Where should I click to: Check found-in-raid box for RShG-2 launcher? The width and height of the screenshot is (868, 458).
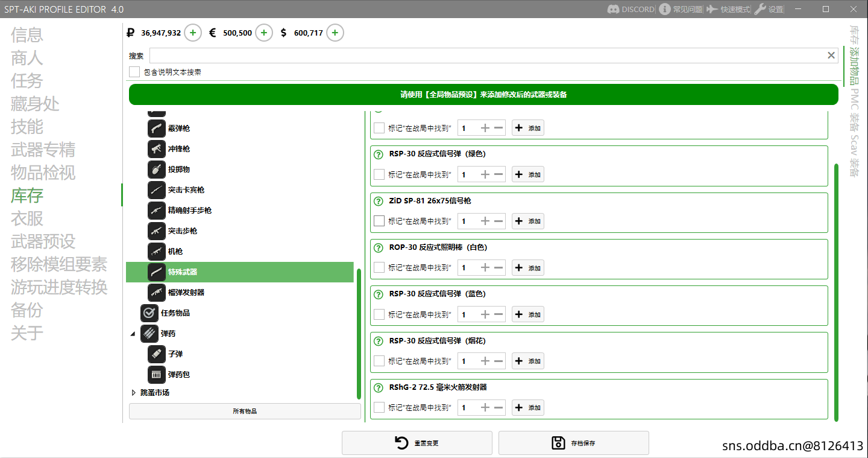point(379,407)
